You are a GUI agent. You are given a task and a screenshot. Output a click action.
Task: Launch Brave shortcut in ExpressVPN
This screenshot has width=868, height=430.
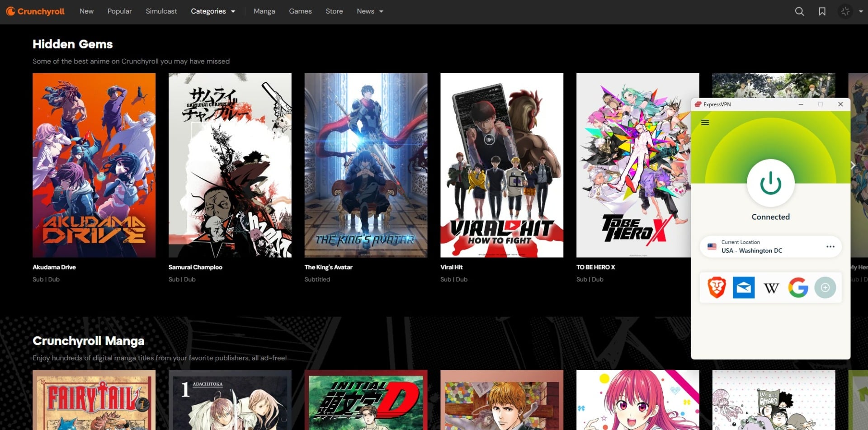(717, 288)
